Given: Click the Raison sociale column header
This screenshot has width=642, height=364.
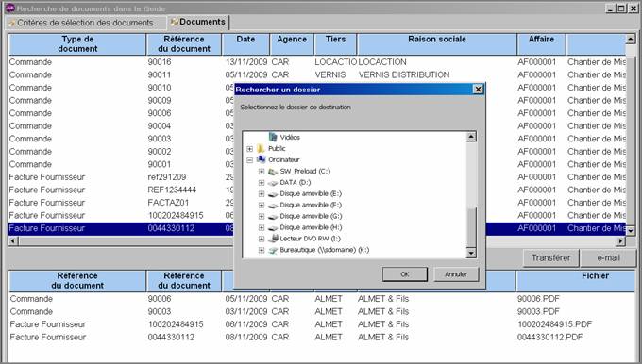Looking at the screenshot, I should coord(437,43).
